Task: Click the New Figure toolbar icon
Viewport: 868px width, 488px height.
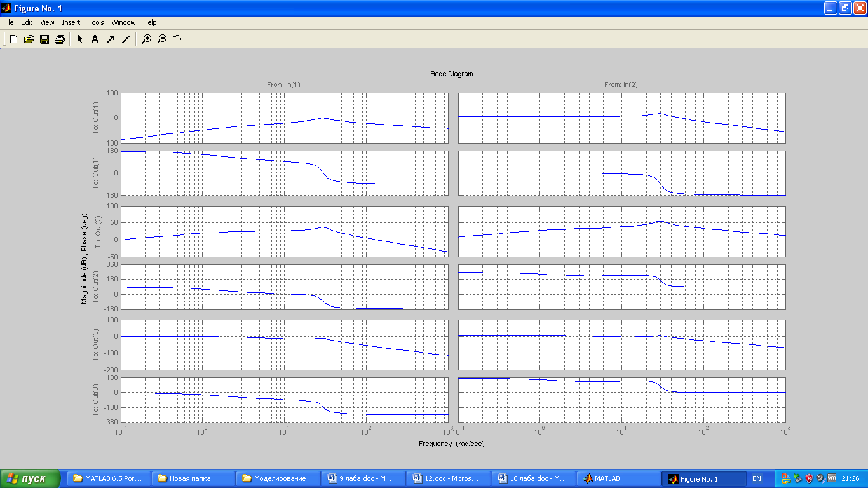Action: tap(13, 39)
